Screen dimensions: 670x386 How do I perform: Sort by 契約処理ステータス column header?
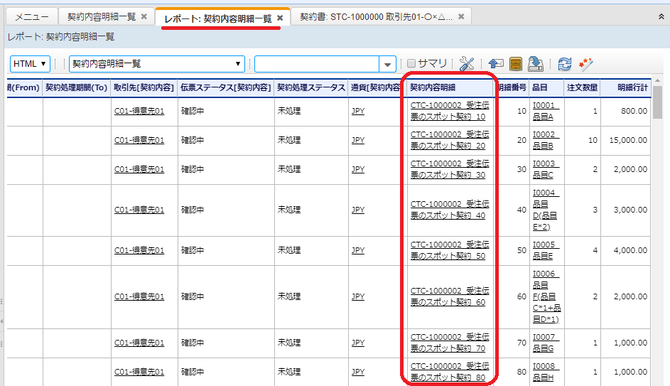pos(311,88)
